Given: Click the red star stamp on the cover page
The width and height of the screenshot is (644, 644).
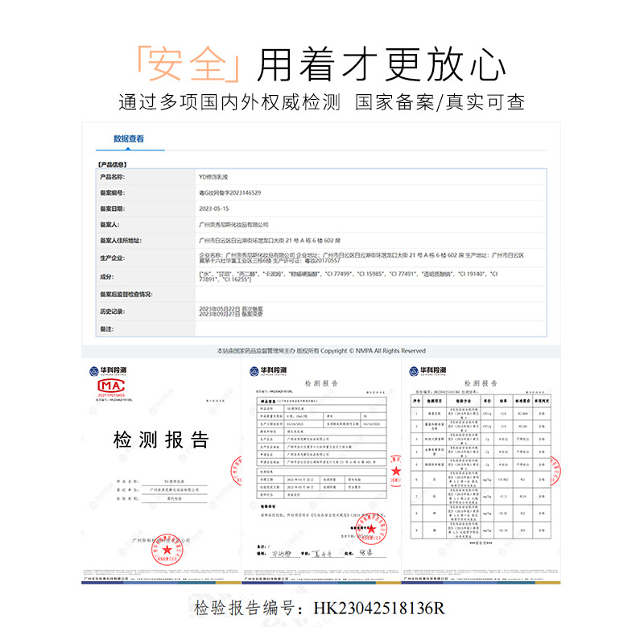Looking at the screenshot, I should 167,550.
